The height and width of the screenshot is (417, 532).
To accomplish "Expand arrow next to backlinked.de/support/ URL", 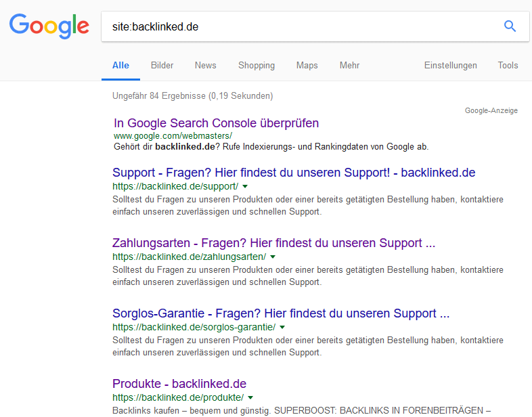I will (245, 186).
